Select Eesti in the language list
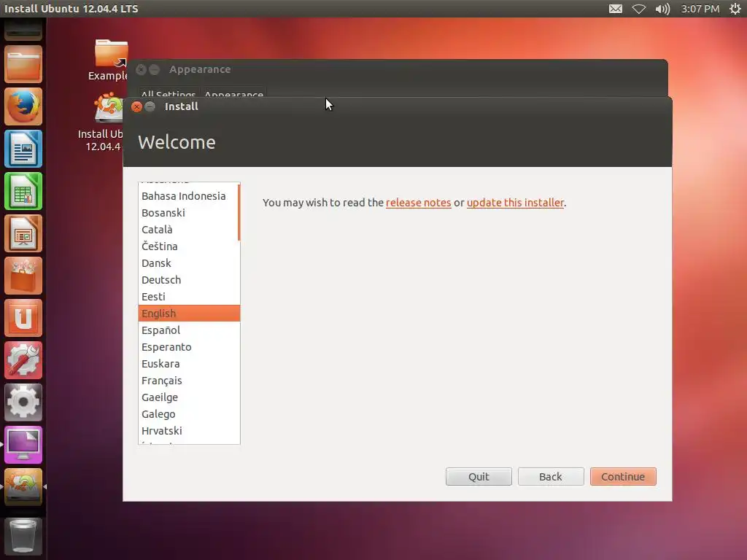Viewport: 747px width, 560px height. click(x=187, y=297)
